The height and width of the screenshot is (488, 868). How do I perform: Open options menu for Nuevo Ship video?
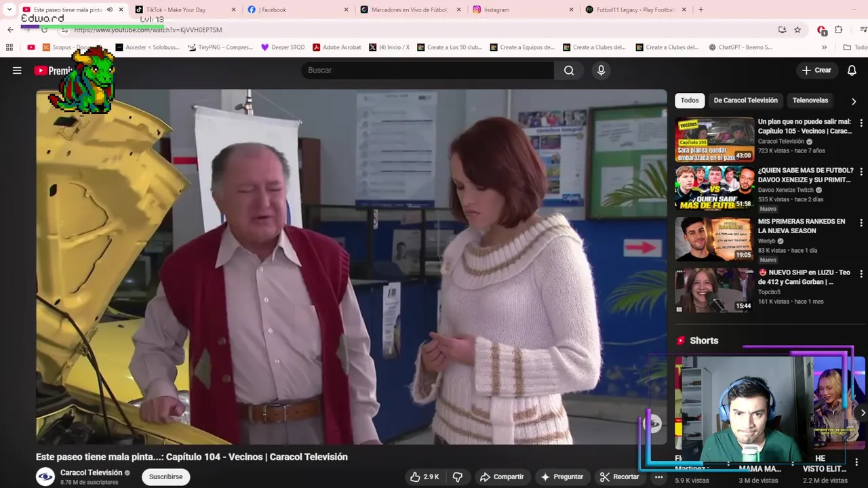861,273
